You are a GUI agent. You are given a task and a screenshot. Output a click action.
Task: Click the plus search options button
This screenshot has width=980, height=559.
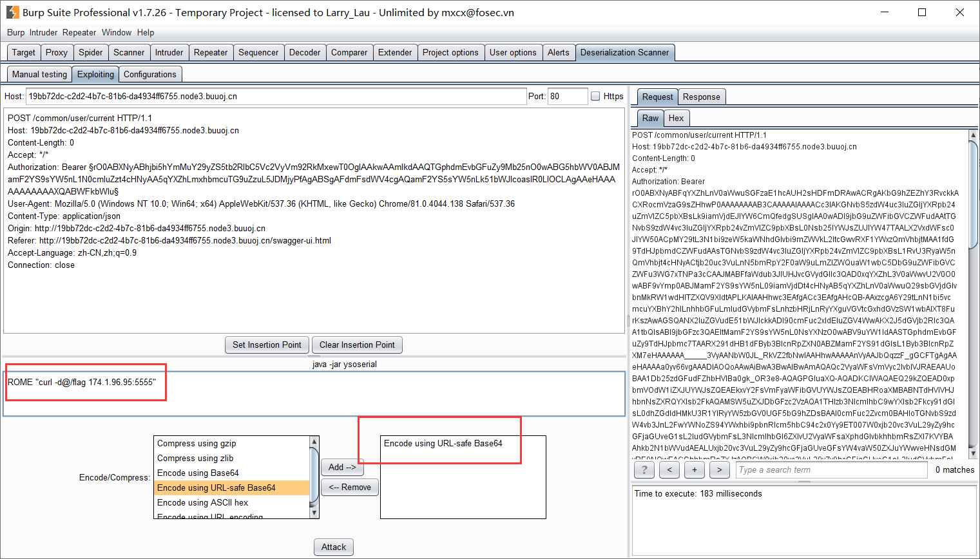(x=695, y=469)
